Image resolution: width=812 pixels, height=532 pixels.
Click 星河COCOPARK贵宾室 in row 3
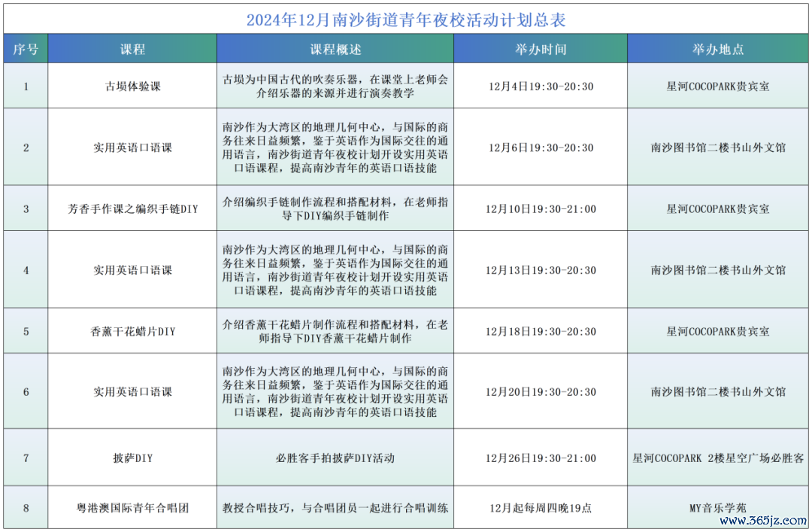pyautogui.click(x=718, y=208)
